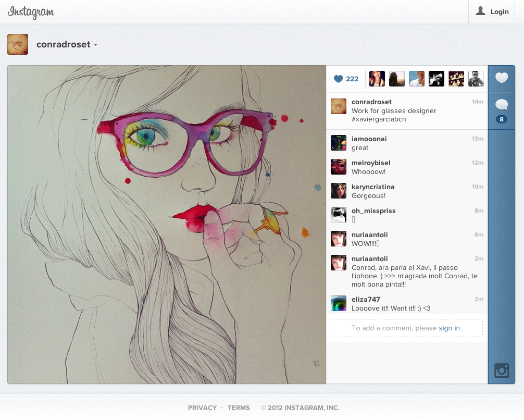Open oh_misspriss's avatar
This screenshot has width=524, height=420.
click(339, 215)
